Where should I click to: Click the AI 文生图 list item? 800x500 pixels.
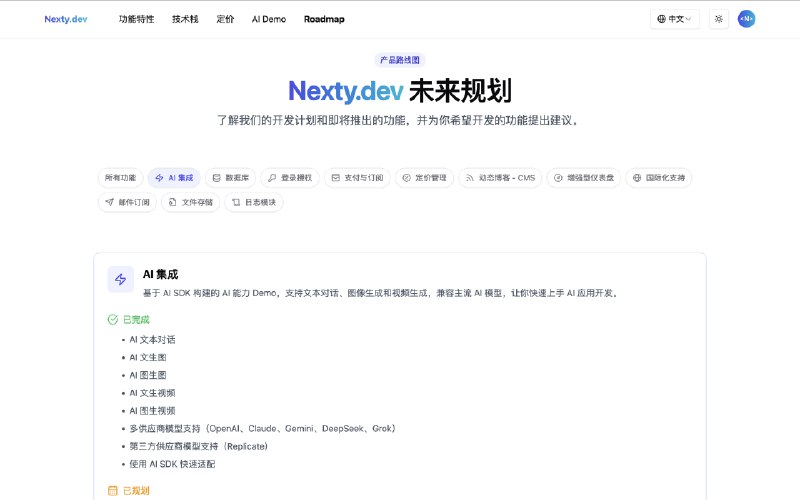click(147, 358)
